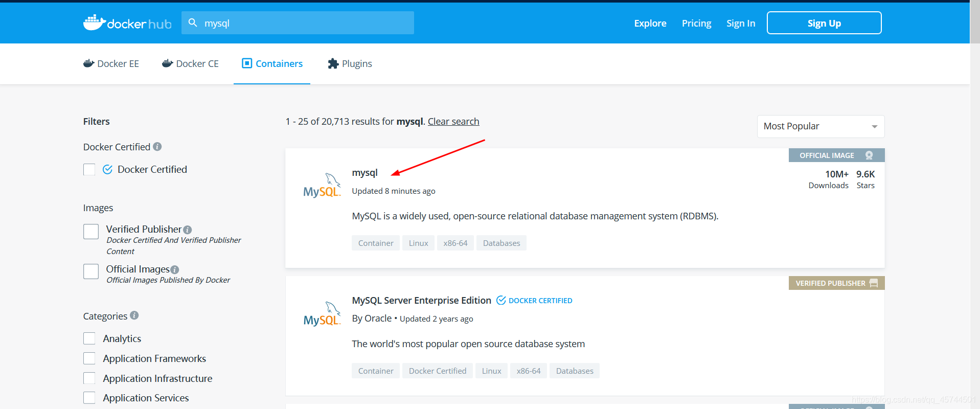Enable the Verified Publisher filter checkbox
The image size is (980, 409).
(91, 231)
